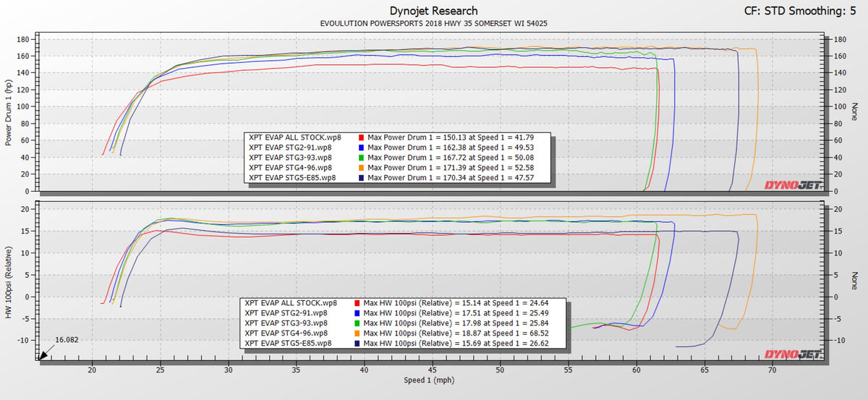Image resolution: width=868 pixels, height=400 pixels.
Task: Click the DYNOJET logo on the HW 100psi graph
Action: [792, 354]
